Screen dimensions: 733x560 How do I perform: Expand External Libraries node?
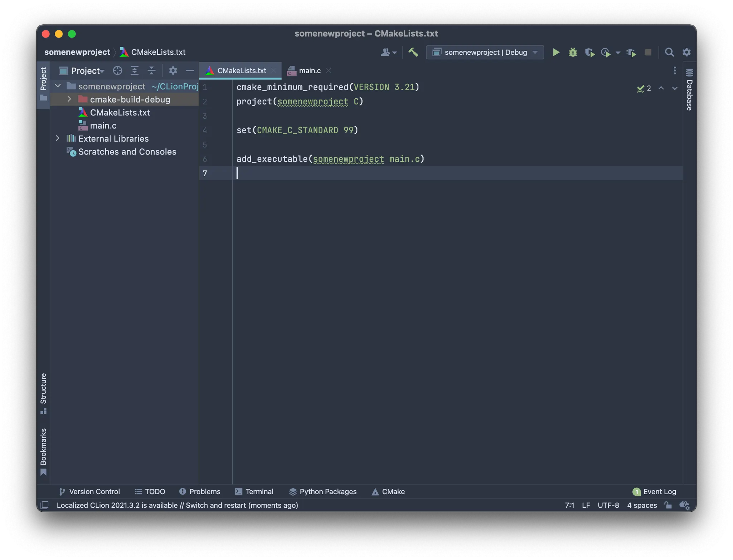click(x=58, y=138)
